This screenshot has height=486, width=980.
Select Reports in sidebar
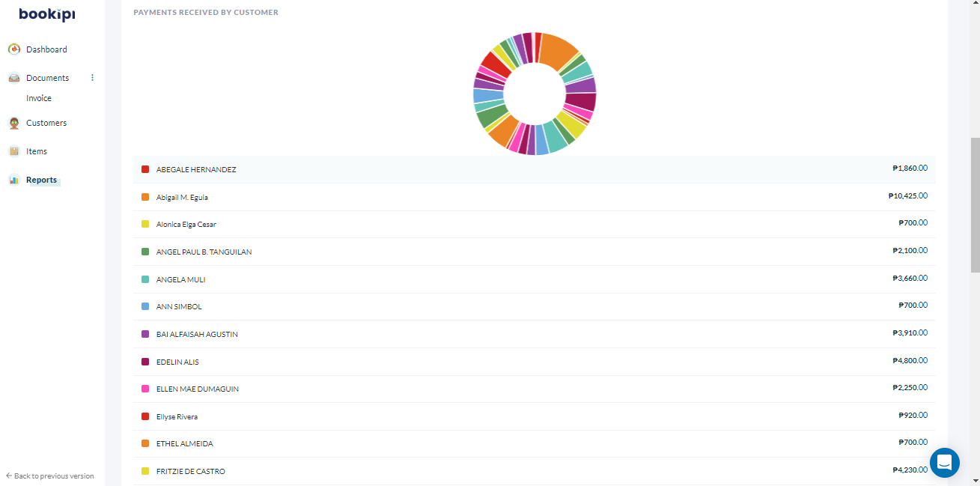(x=41, y=180)
